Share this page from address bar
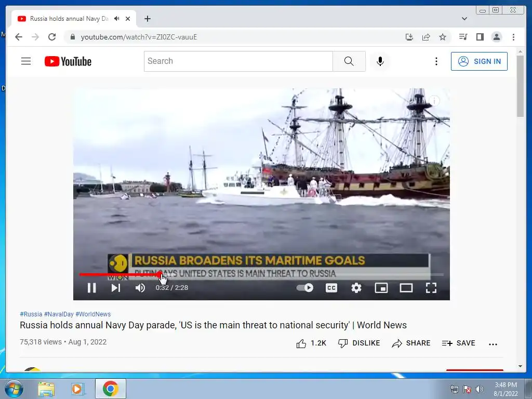The width and height of the screenshot is (532, 399). click(426, 37)
